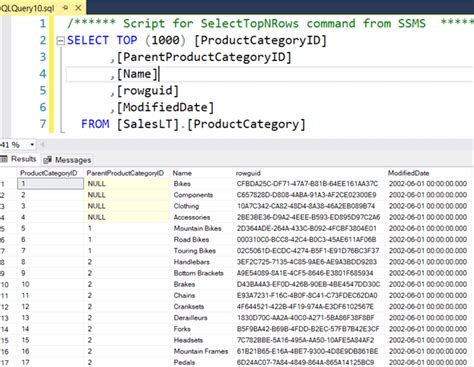This screenshot has width=474, height=367.
Task: Select ProductCategoryID cell with value 10
Action: tap(50, 284)
